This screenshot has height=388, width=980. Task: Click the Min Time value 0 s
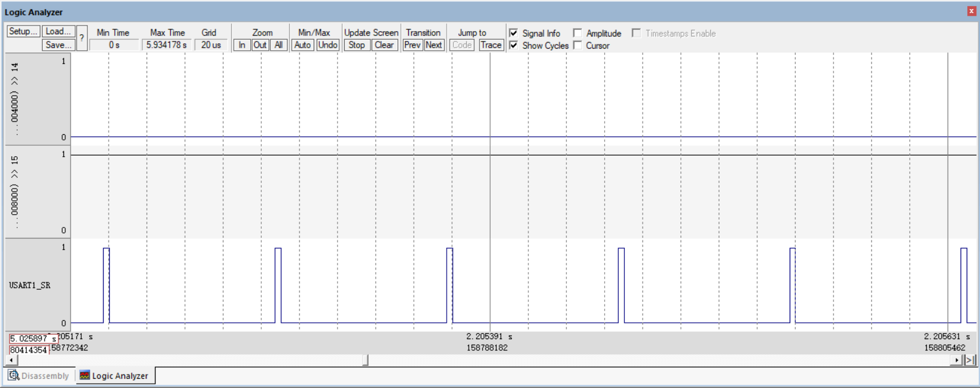click(114, 45)
